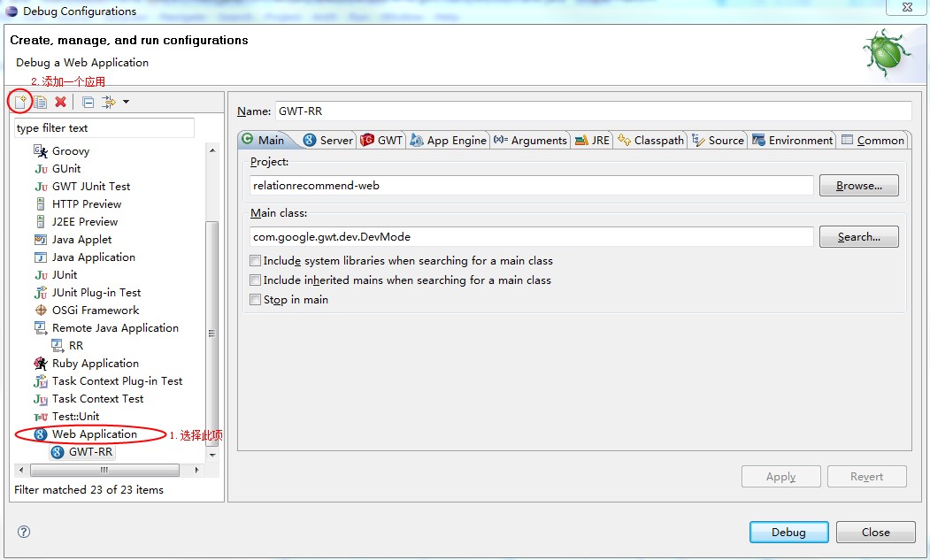The height and width of the screenshot is (560, 930).
Task: Click the Groovy configuration type icon
Action: pyautogui.click(x=41, y=150)
